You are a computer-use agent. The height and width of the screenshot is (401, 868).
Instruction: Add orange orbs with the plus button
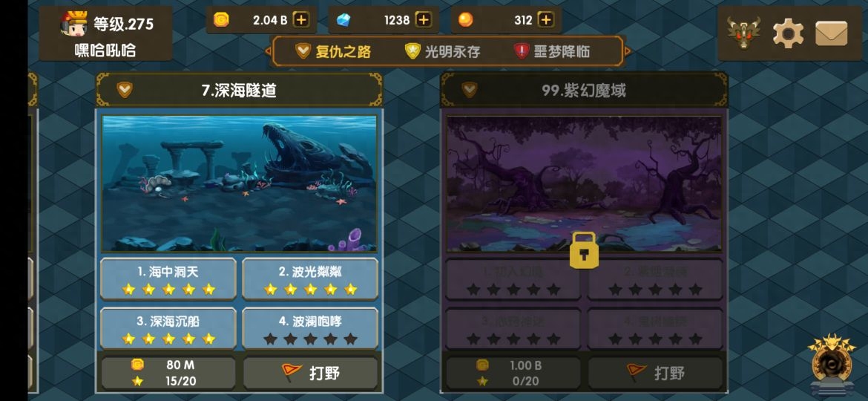tap(546, 20)
